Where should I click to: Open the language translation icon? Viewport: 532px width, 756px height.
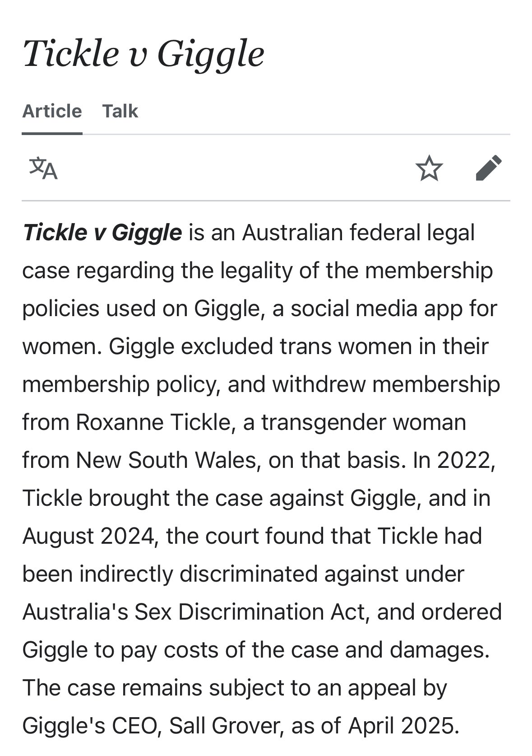pyautogui.click(x=43, y=168)
